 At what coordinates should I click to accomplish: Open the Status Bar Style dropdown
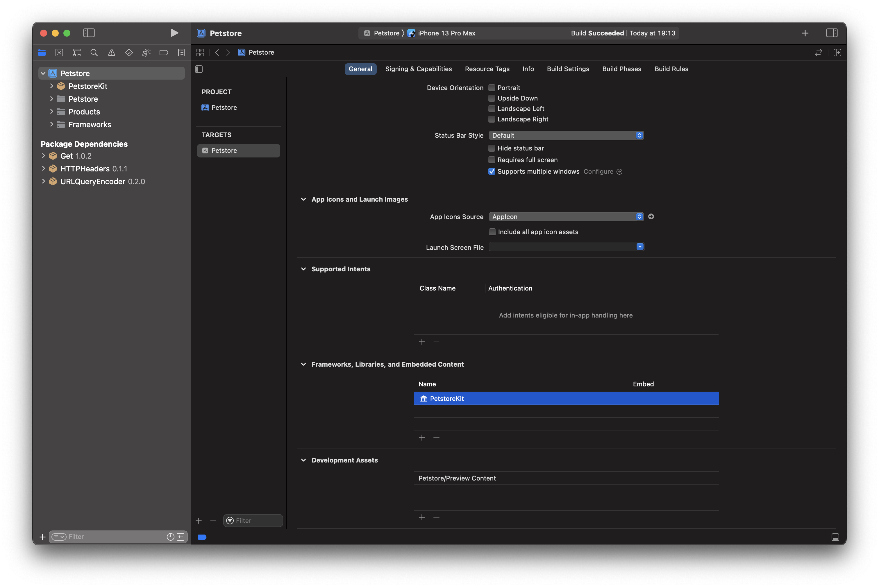[566, 135]
